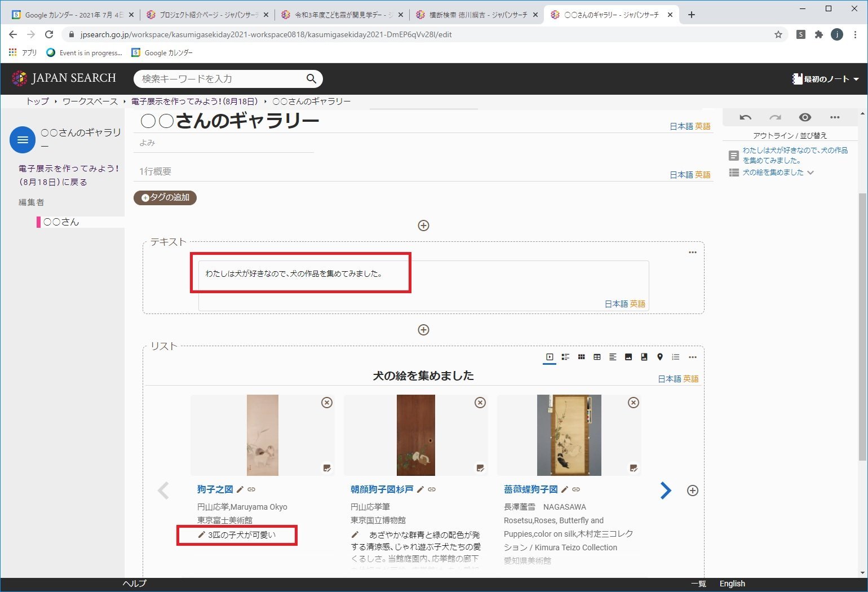This screenshot has height=592, width=868.
Task: Click the search magnifier icon
Action: pyautogui.click(x=311, y=79)
